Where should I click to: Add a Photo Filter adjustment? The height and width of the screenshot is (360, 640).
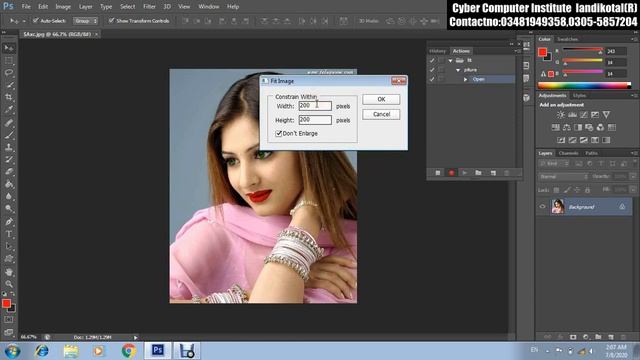click(589, 127)
